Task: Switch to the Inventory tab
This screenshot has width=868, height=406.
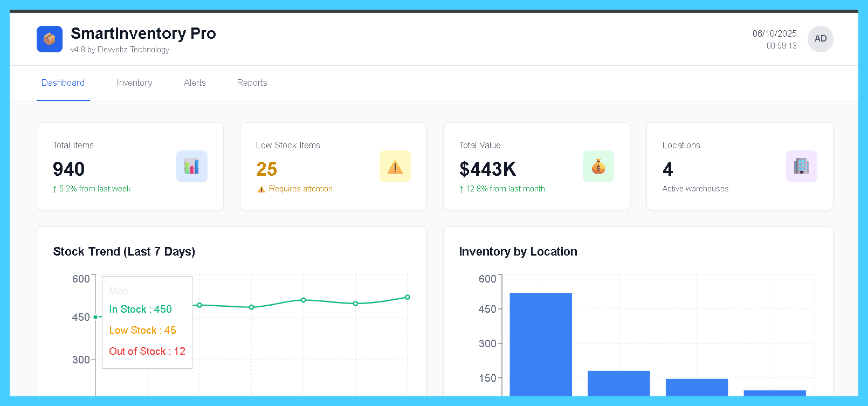Action: coord(134,83)
